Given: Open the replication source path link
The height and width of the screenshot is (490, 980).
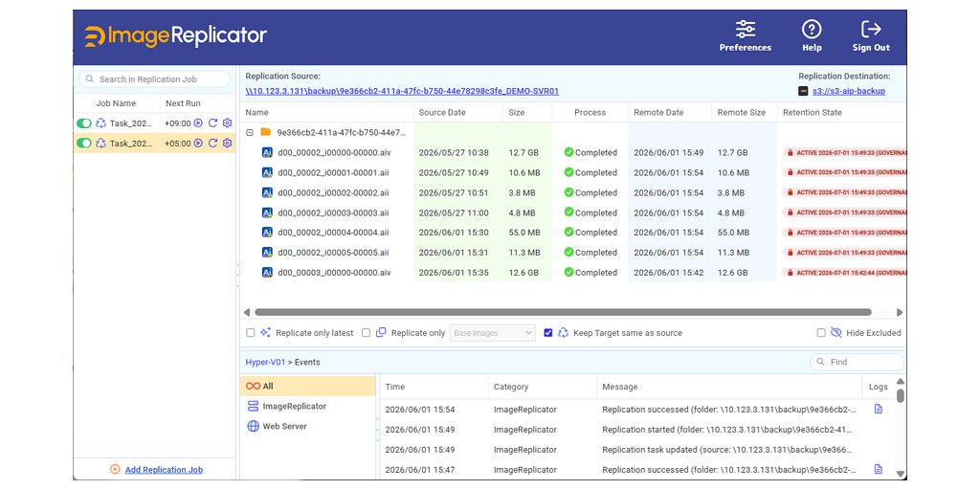Looking at the screenshot, I should click(x=402, y=91).
